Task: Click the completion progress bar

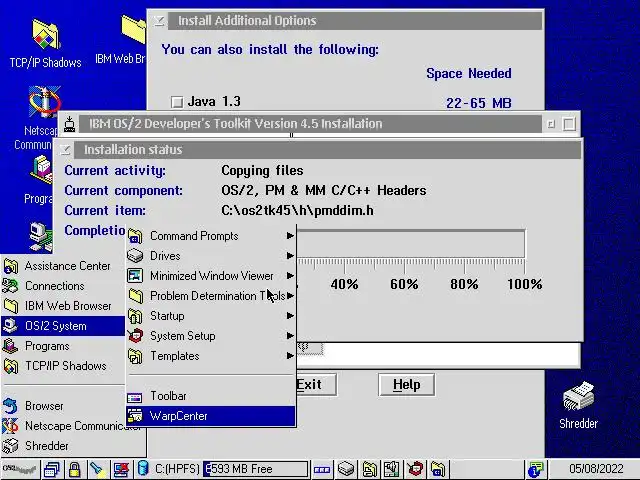Action: click(411, 244)
